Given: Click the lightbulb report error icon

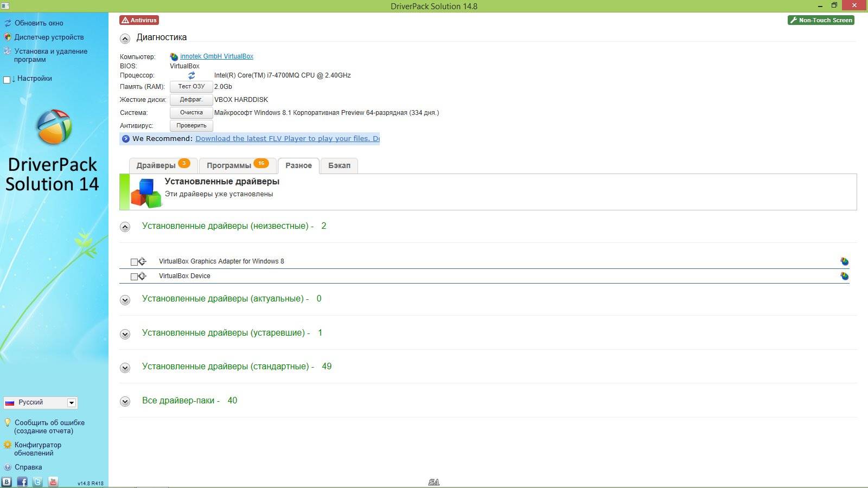Looking at the screenshot, I should click(x=8, y=422).
